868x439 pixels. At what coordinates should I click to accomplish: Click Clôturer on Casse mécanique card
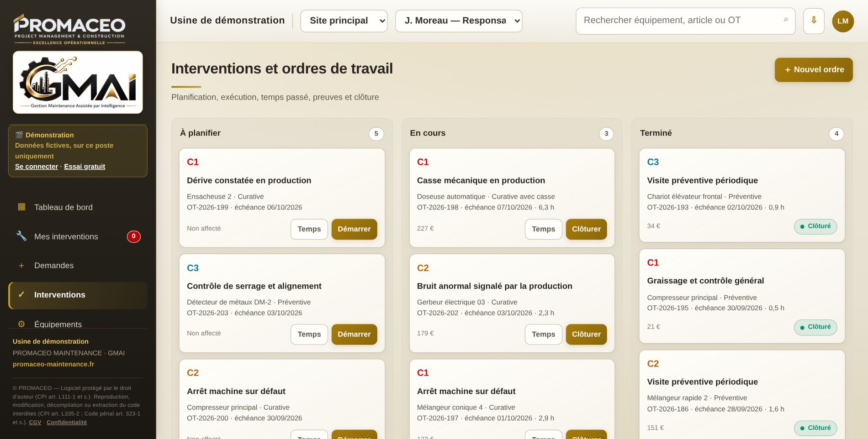click(x=586, y=229)
